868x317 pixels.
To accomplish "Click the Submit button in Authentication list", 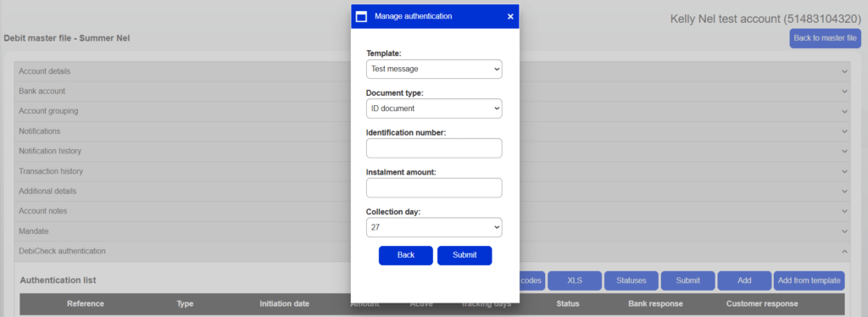I will 687,281.
